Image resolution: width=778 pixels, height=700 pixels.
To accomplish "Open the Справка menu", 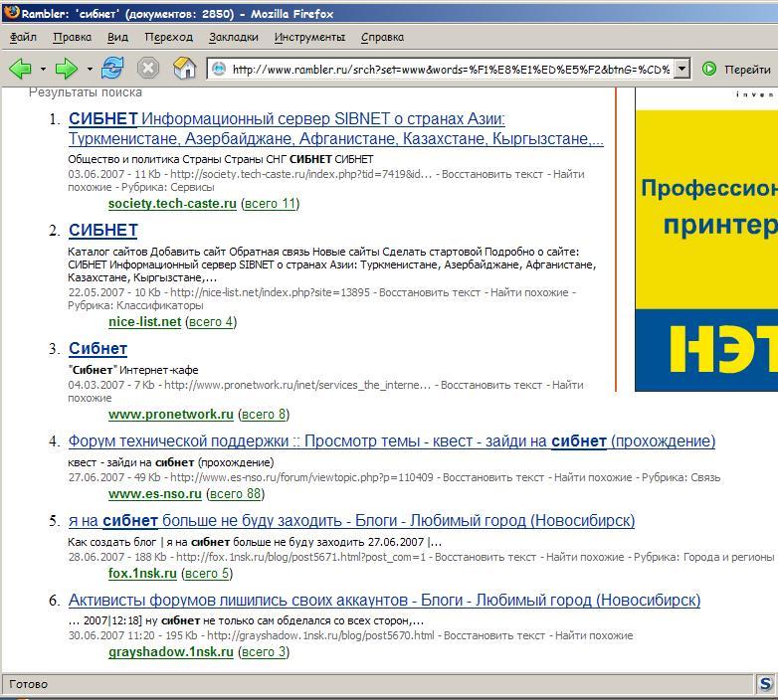I will pos(382,37).
